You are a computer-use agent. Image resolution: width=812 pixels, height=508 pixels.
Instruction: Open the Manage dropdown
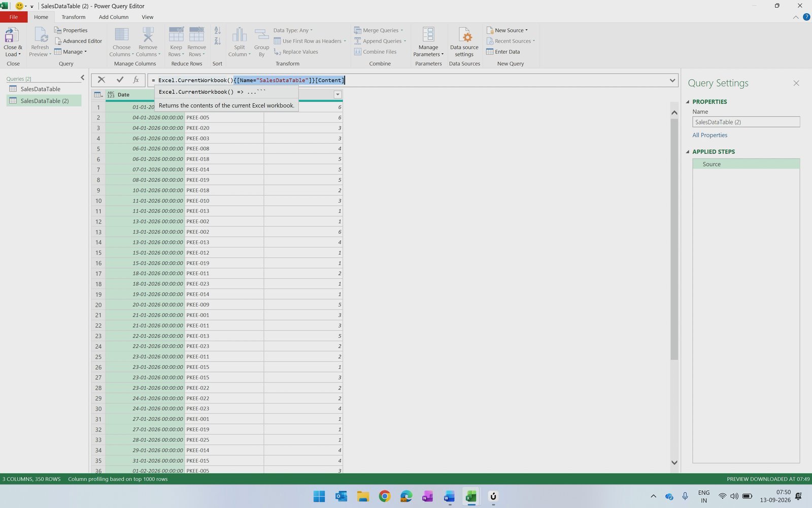click(x=71, y=52)
